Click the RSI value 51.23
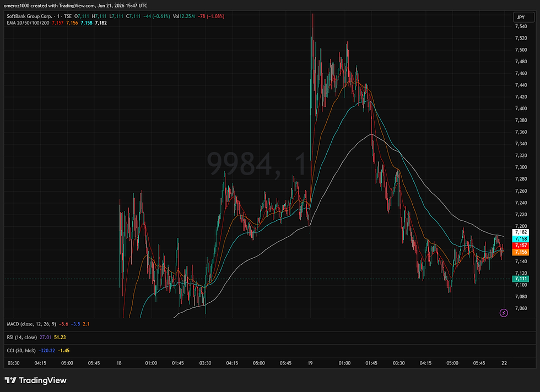The height and width of the screenshot is (392, 540). click(x=60, y=337)
